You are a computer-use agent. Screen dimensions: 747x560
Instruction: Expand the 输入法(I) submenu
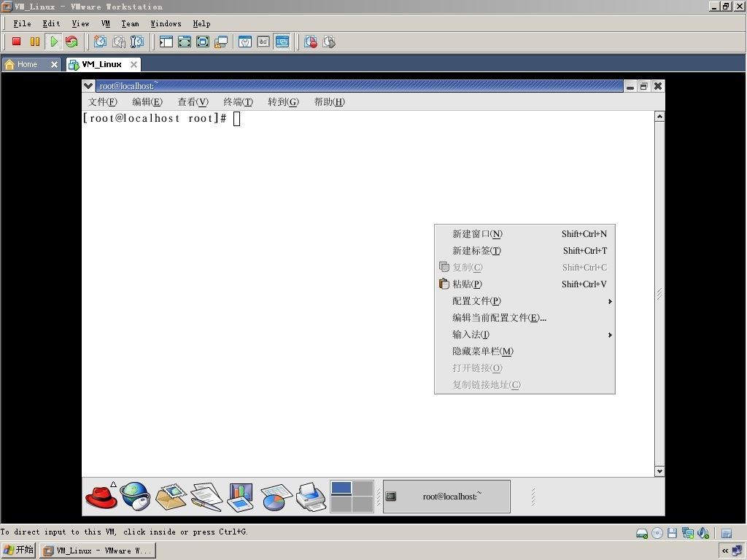(525, 335)
